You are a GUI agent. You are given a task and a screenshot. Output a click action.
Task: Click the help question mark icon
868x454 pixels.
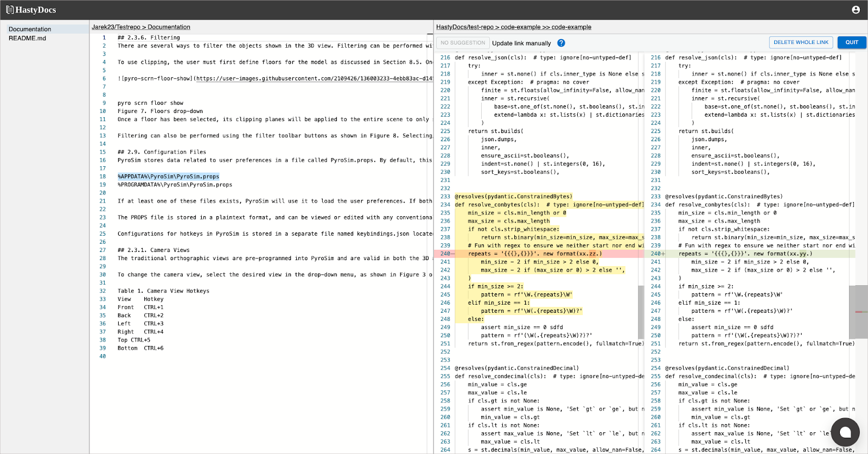click(x=561, y=43)
